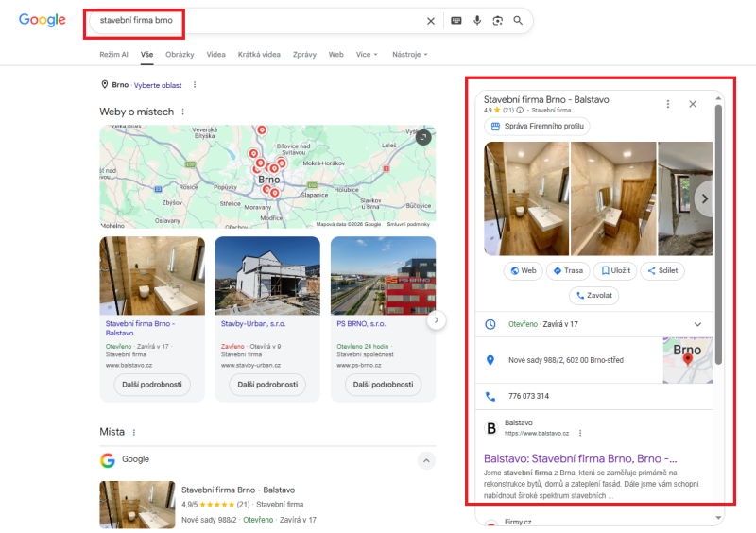Open the Krátká videa tab
The width and height of the screenshot is (756, 533).
(259, 55)
